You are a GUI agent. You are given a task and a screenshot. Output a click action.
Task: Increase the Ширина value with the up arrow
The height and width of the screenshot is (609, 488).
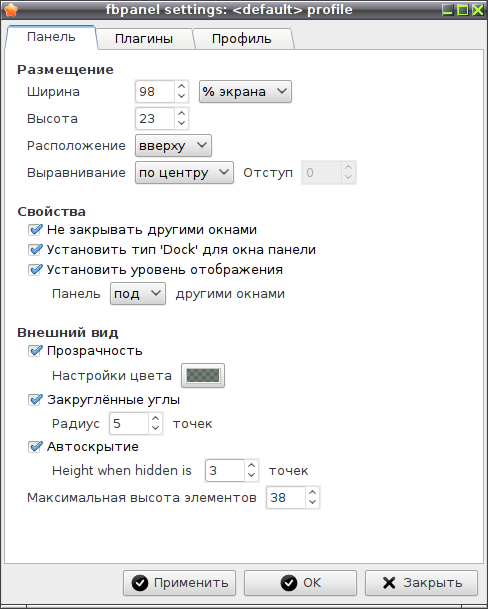(x=181, y=87)
